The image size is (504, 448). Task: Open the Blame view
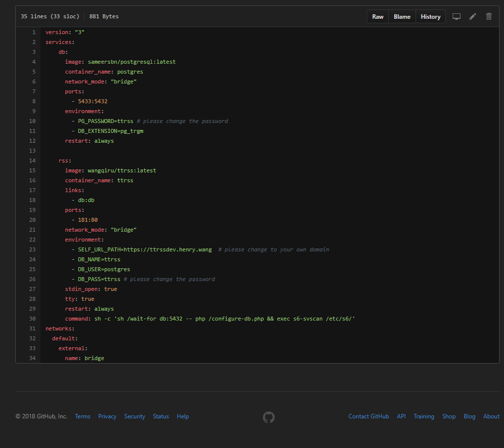[402, 16]
